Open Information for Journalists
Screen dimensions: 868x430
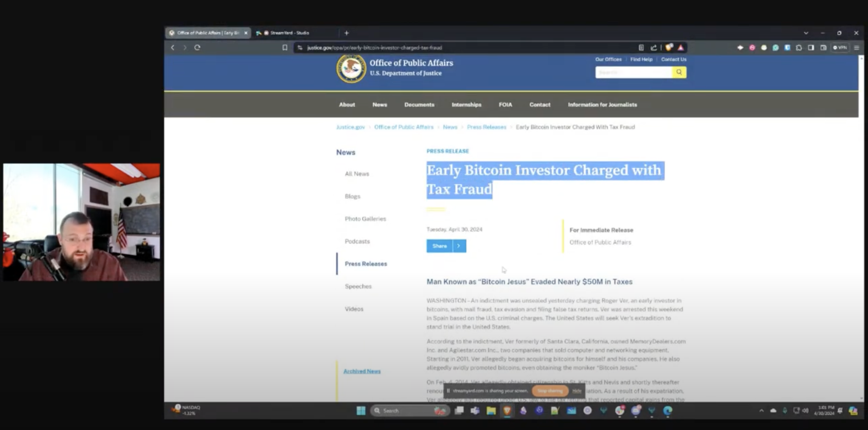coord(603,105)
